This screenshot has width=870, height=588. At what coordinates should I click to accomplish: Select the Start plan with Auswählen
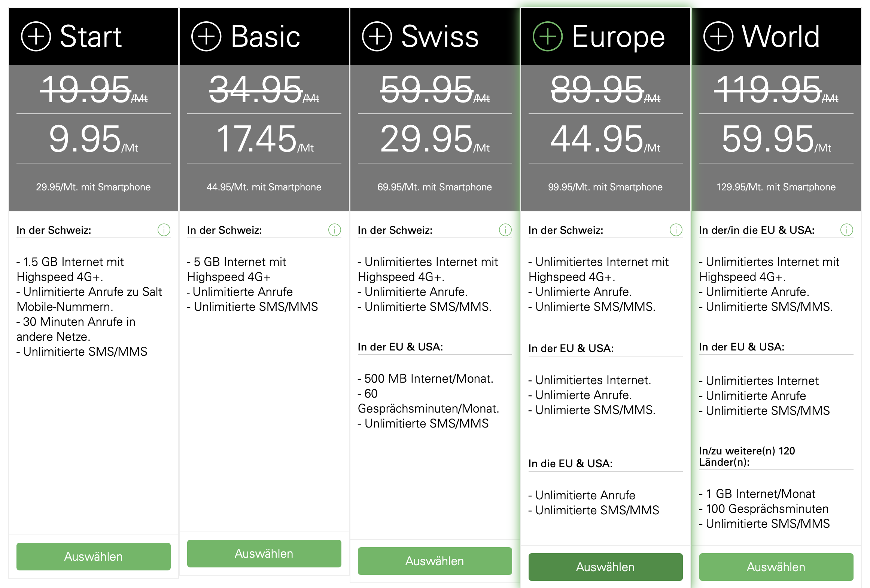pos(94,557)
